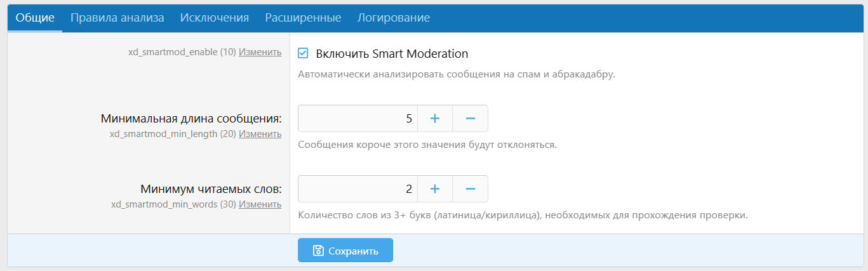Click the floppy disk icon on Сохранить
This screenshot has height=271, width=868.
(x=319, y=251)
